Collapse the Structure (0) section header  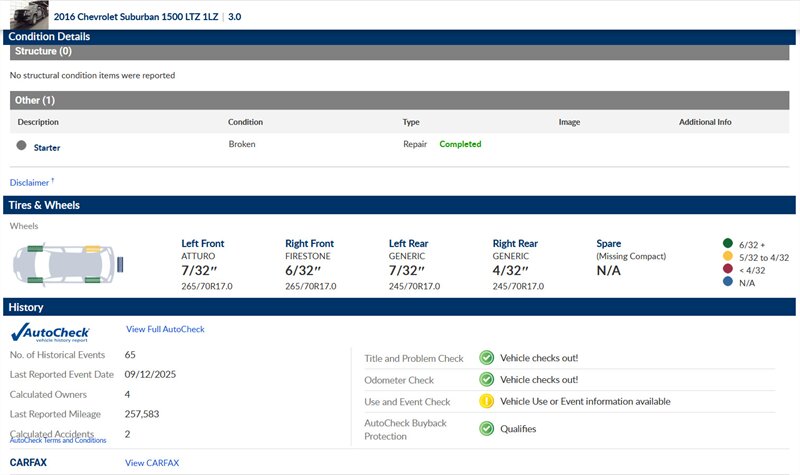click(398, 51)
